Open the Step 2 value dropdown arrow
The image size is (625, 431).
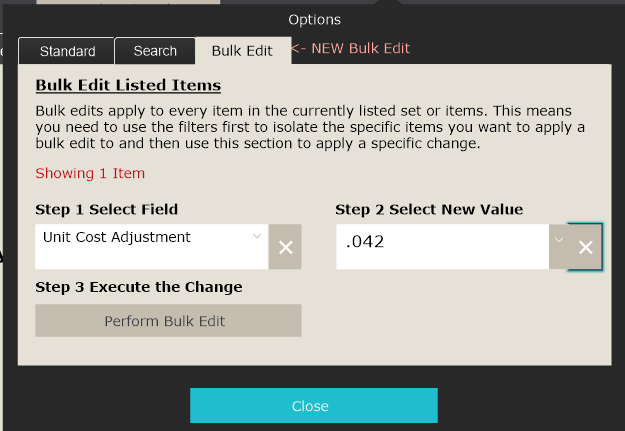[558, 240]
